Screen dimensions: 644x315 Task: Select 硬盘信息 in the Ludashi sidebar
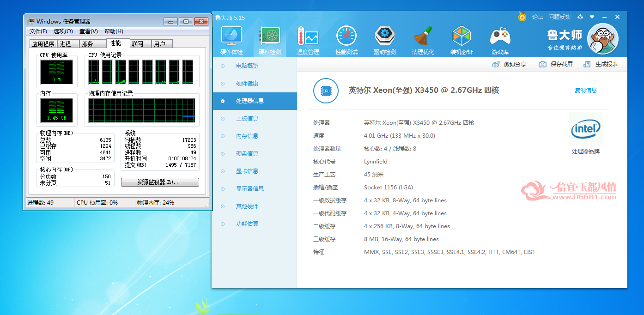tap(255, 154)
